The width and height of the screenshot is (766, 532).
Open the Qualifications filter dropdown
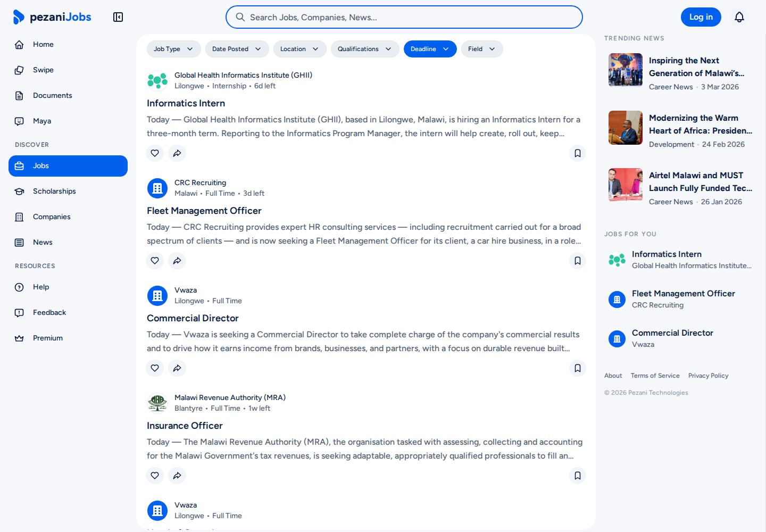[365, 49]
